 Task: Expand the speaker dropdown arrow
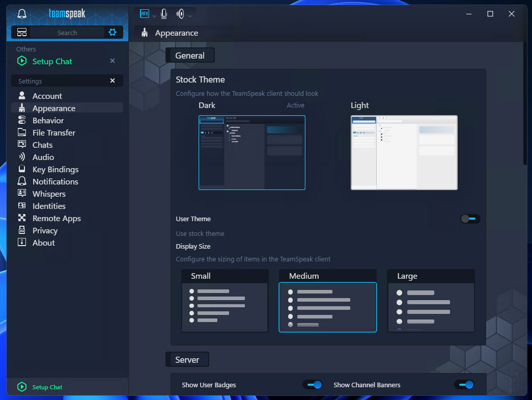[190, 16]
